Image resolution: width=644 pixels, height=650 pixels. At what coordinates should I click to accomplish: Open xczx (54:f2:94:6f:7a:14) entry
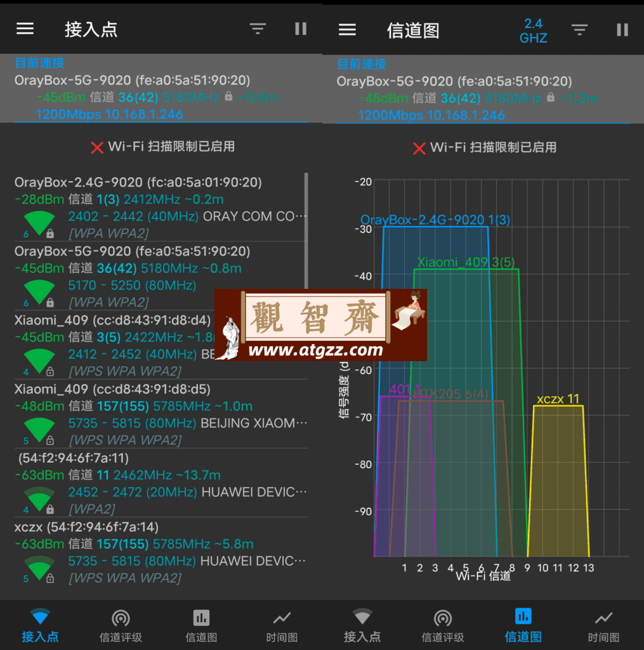tap(160, 552)
